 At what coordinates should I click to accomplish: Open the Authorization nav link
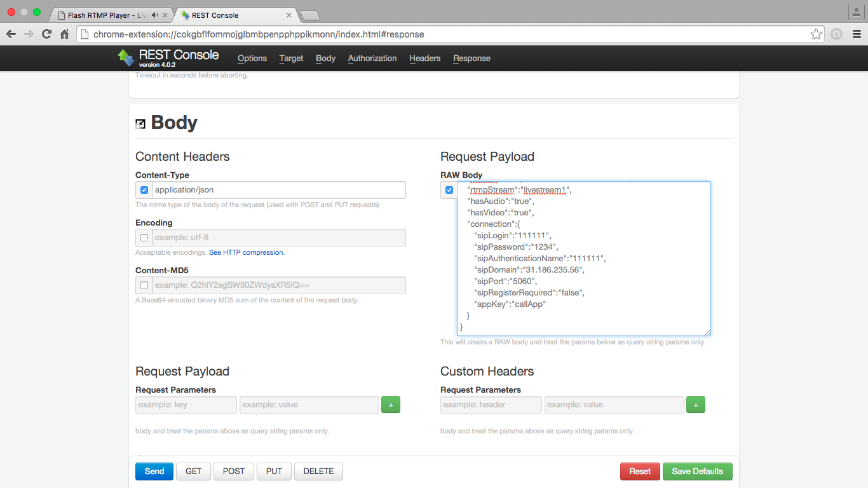(x=372, y=58)
